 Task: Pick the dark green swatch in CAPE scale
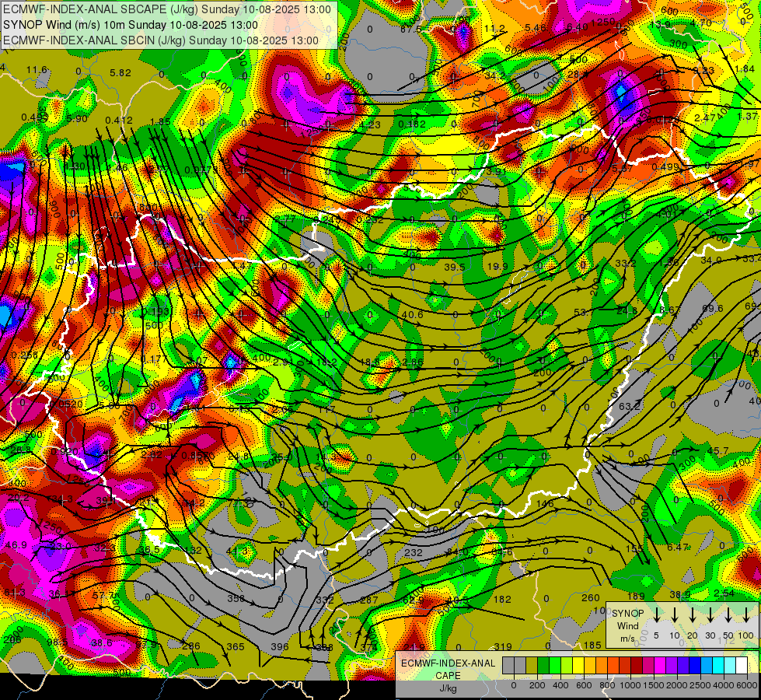543,665
